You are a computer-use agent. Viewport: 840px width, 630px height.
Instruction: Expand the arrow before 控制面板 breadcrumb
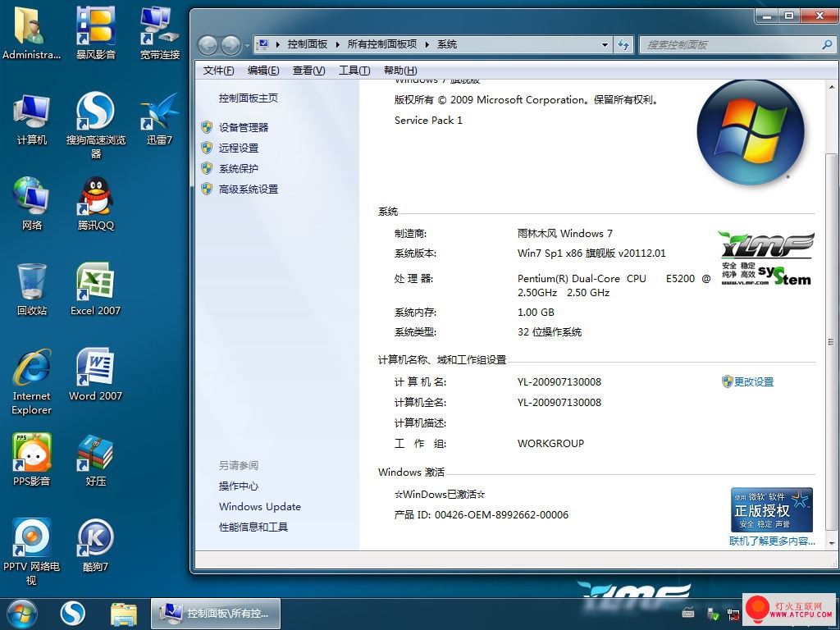point(278,44)
